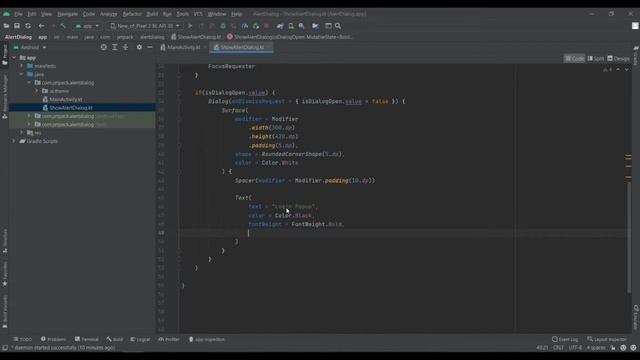This screenshot has width=640, height=360.
Task: Open the Terminal tool window
Action: pyautogui.click(x=87, y=339)
